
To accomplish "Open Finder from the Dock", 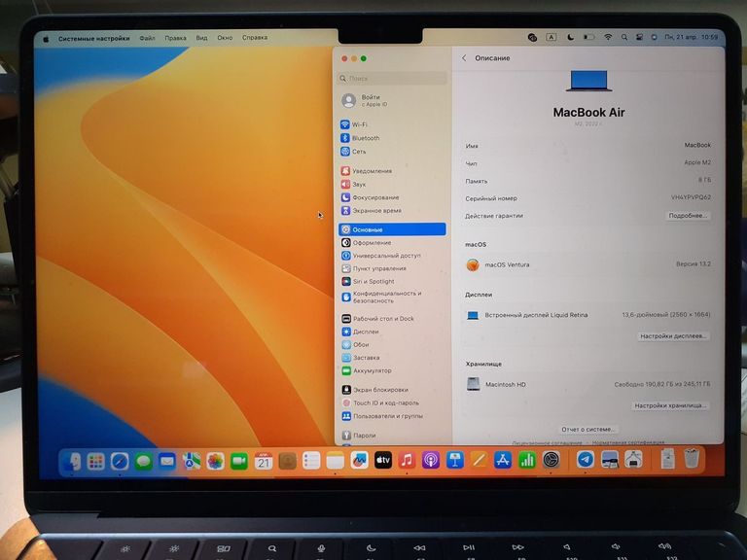I will [72, 462].
